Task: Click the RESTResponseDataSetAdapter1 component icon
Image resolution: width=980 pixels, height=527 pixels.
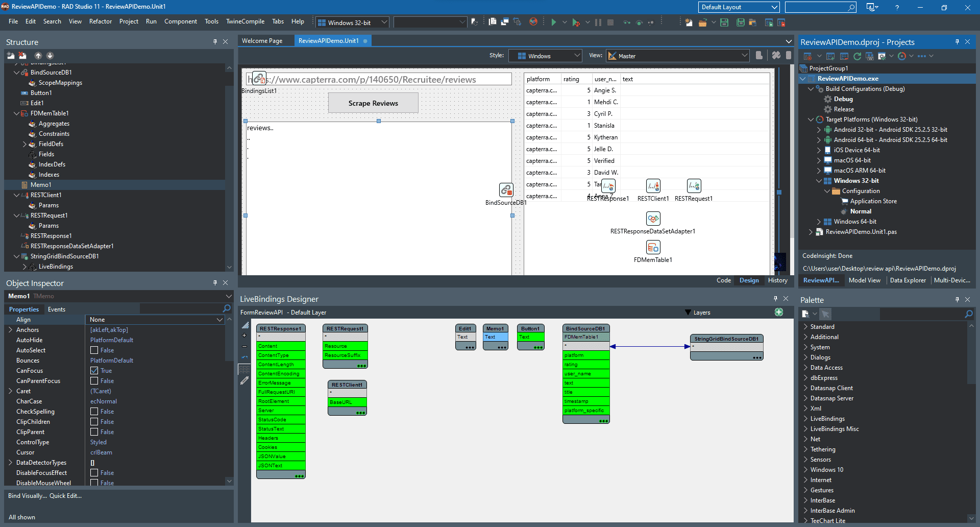Action: pyautogui.click(x=653, y=219)
